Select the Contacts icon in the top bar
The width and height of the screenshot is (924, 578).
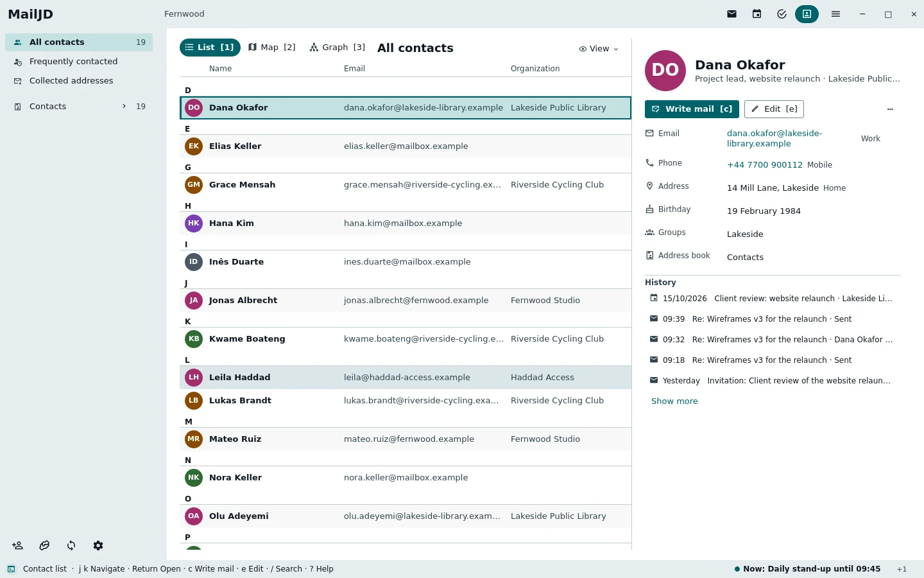pos(807,14)
